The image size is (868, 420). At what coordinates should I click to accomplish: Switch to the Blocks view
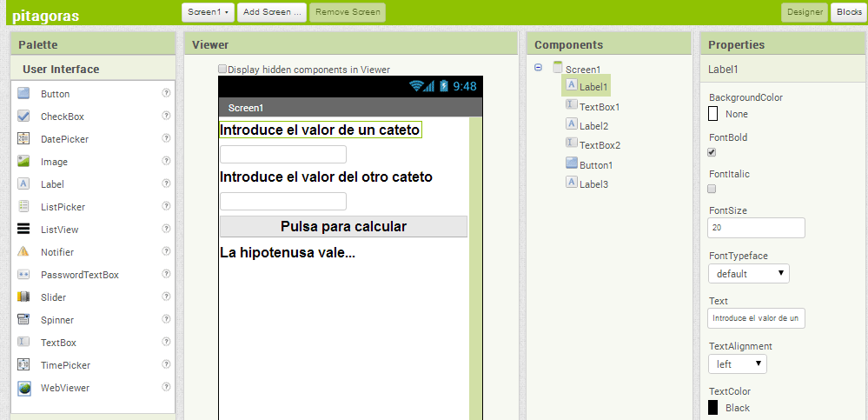pyautogui.click(x=848, y=12)
